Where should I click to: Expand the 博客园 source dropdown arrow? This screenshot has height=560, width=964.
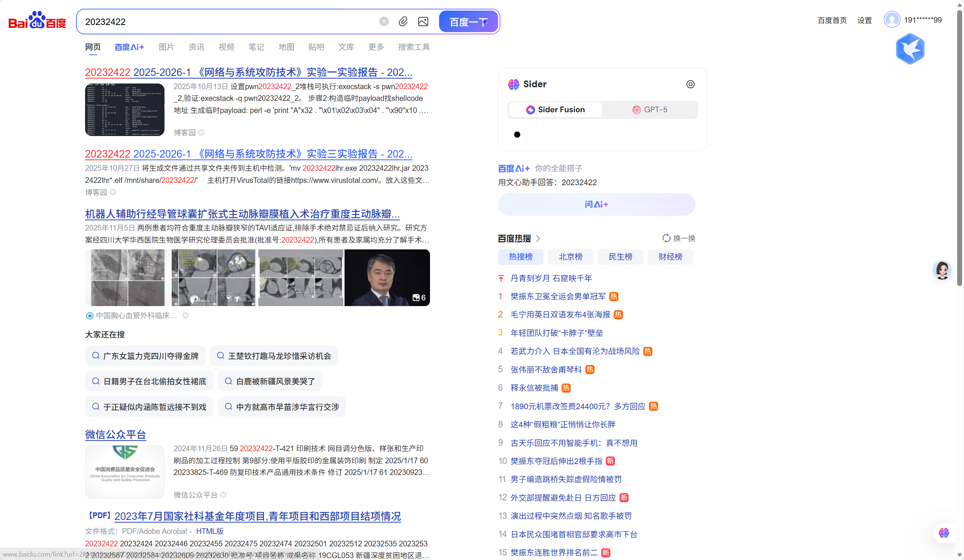pos(201,133)
